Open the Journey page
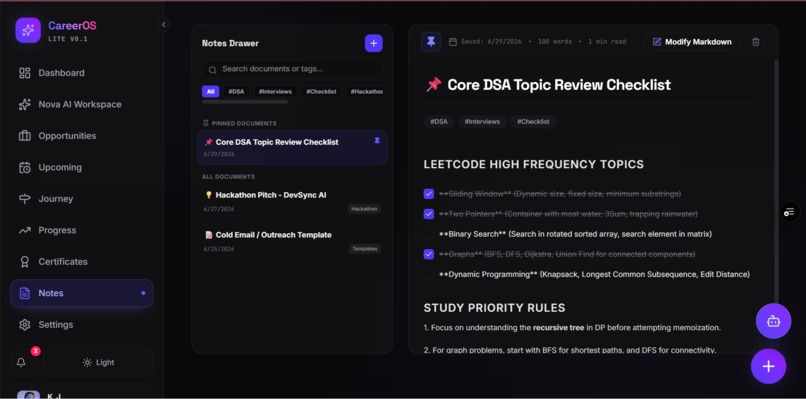This screenshot has width=806, height=399. tap(82, 198)
